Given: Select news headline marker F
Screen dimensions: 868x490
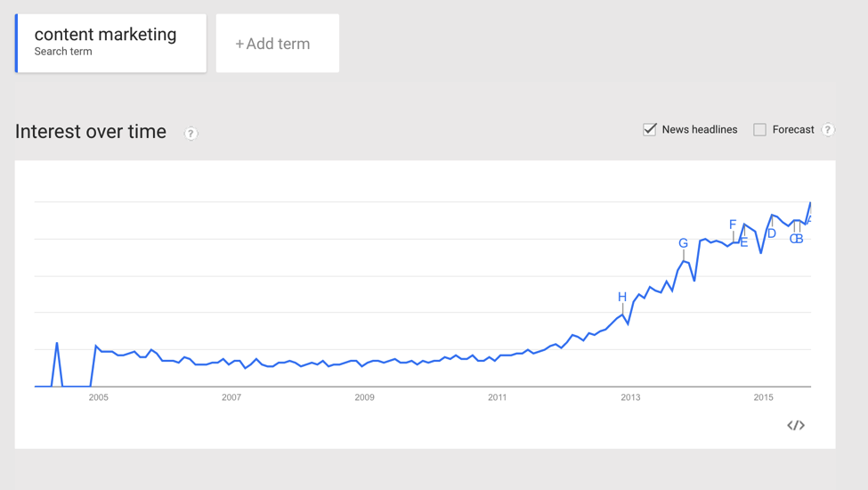Looking at the screenshot, I should (x=733, y=225).
